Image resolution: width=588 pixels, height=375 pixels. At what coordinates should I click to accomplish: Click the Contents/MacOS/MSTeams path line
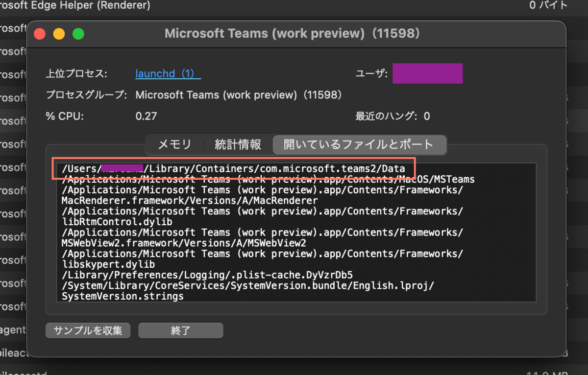(x=268, y=180)
